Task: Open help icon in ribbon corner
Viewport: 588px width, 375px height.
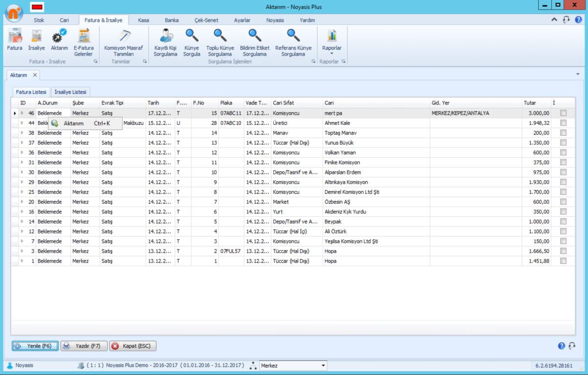Action: (x=578, y=20)
